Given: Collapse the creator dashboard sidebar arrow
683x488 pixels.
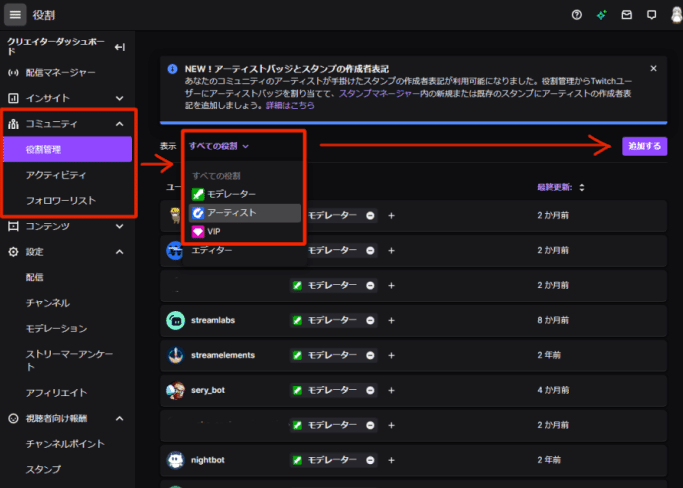Looking at the screenshot, I should coord(120,47).
